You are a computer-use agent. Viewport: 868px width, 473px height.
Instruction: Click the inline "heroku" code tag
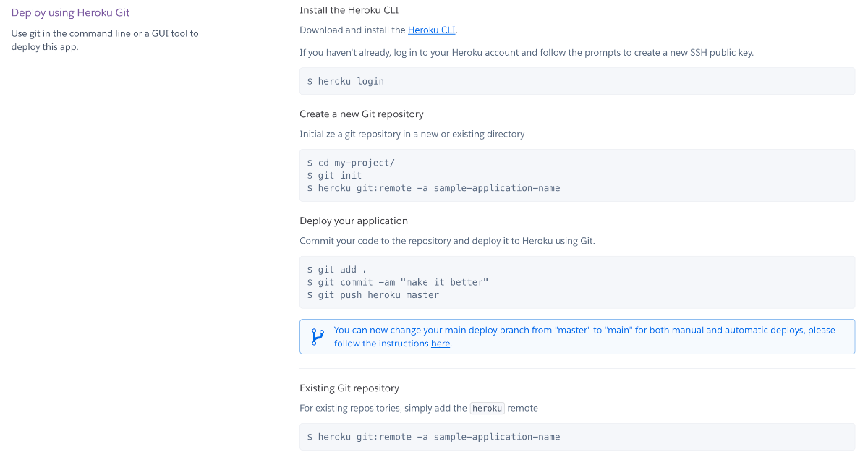point(487,409)
